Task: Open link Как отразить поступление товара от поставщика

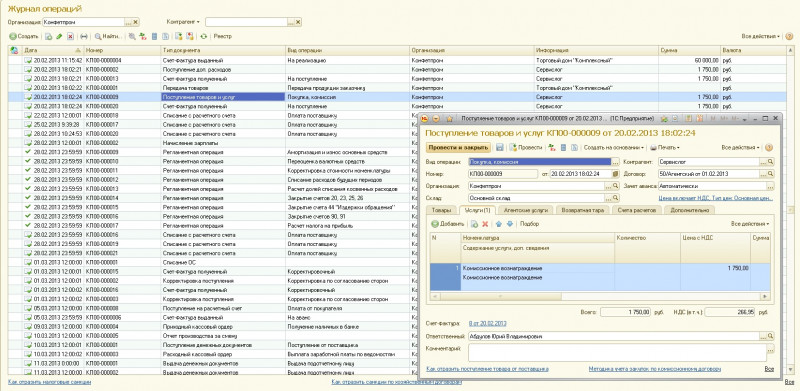Action: click(487, 369)
